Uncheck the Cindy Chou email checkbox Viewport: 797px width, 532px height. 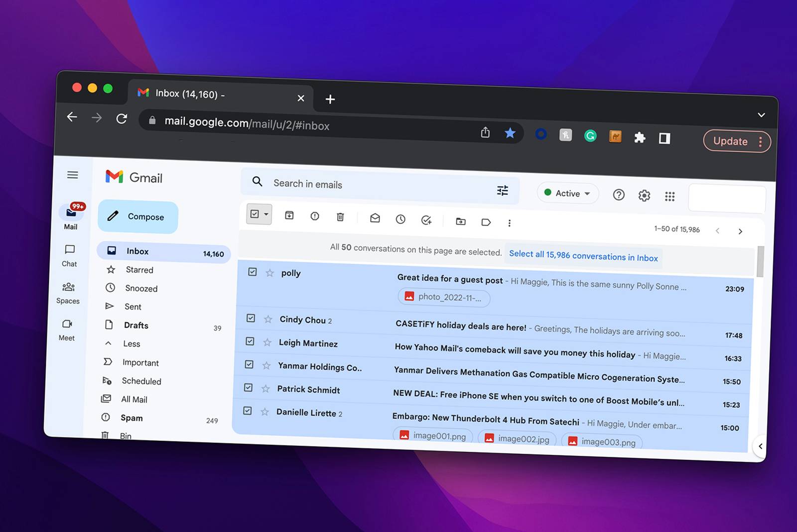point(251,318)
